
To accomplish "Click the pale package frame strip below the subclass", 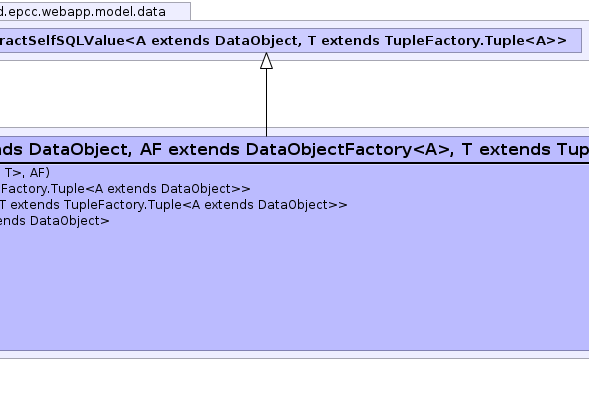I will pyautogui.click(x=294, y=354).
